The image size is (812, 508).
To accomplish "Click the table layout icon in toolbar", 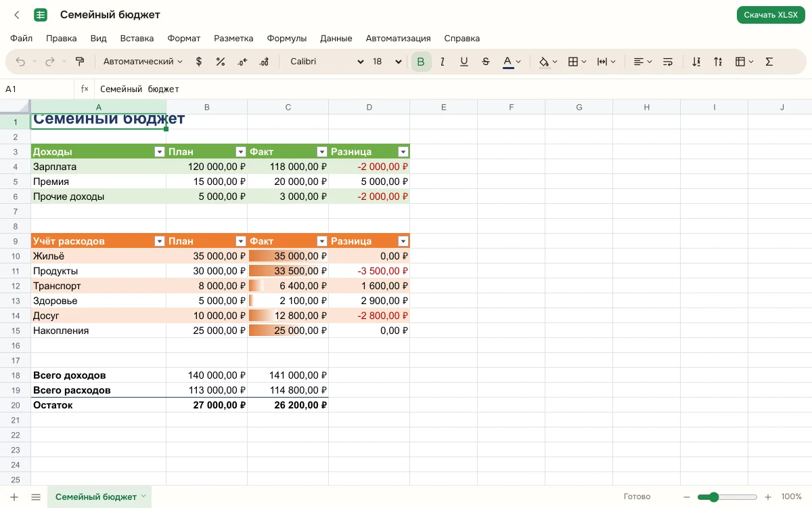I will pos(740,62).
